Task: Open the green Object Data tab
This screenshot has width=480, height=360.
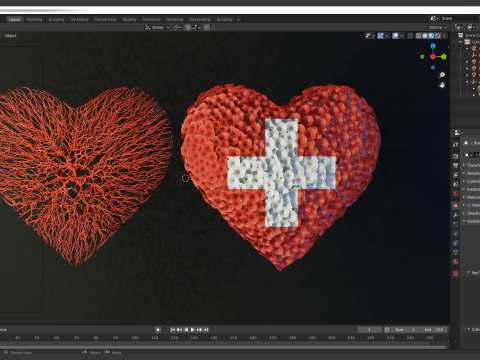Action: click(x=456, y=252)
